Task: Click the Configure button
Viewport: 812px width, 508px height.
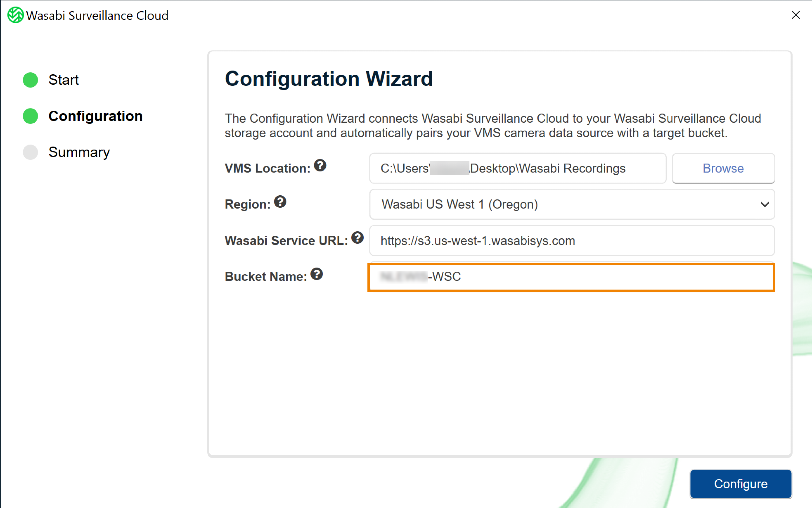Action: (x=740, y=483)
